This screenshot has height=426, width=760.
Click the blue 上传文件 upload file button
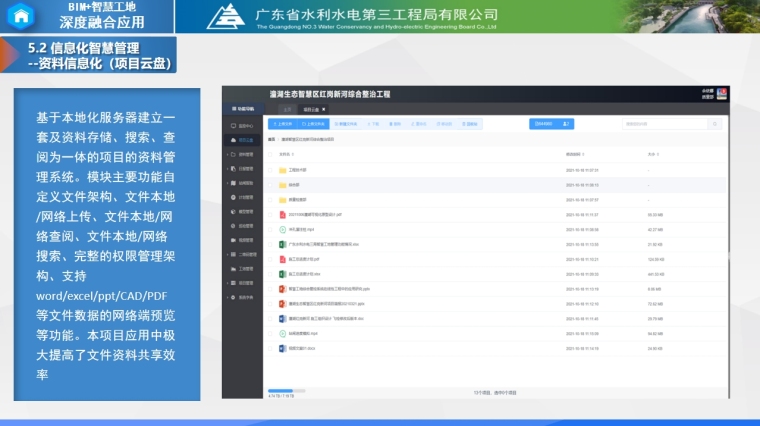pos(282,124)
